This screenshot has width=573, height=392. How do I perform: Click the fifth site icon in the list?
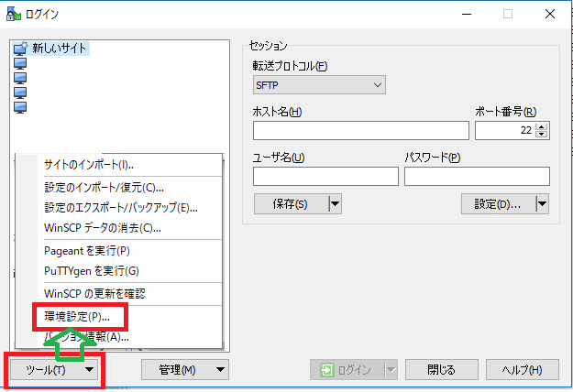20,107
